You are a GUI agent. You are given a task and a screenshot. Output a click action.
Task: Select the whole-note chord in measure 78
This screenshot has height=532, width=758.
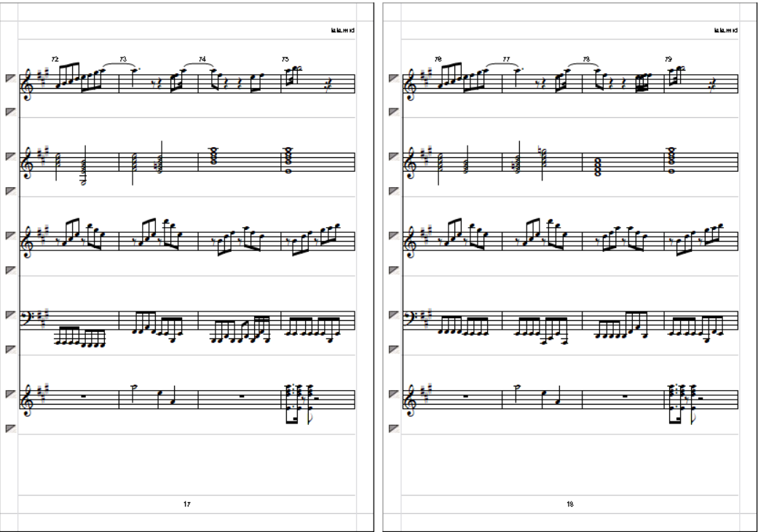coord(598,167)
